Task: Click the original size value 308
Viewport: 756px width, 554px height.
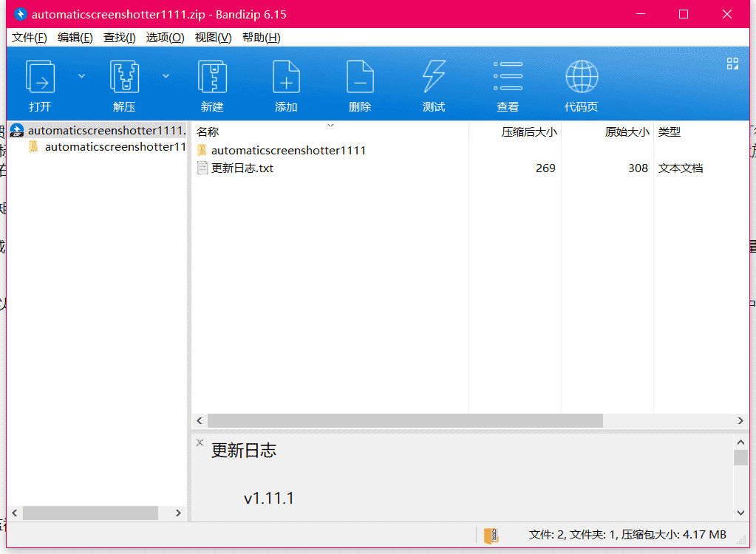Action: click(x=638, y=168)
